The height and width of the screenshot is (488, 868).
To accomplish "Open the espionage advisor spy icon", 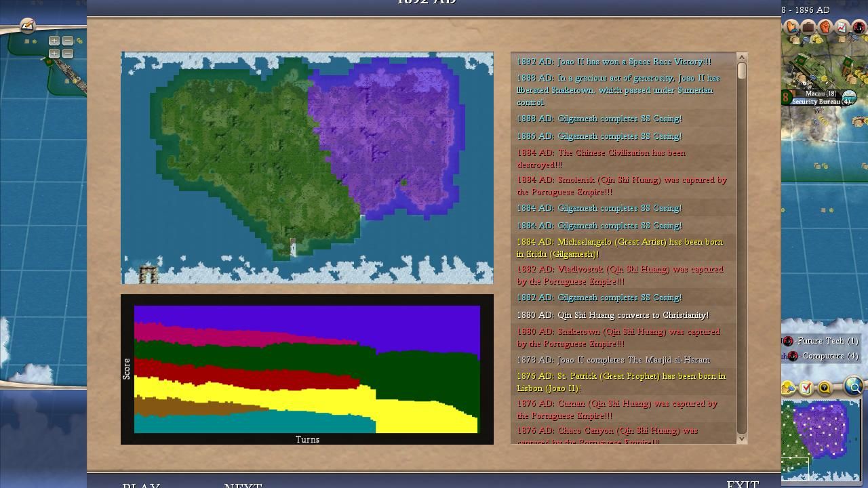I will [x=859, y=27].
